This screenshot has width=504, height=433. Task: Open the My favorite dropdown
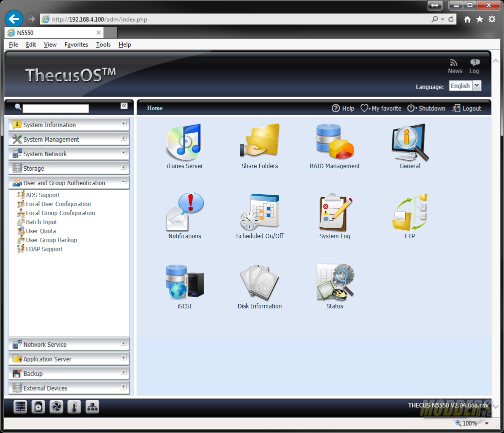tap(381, 108)
